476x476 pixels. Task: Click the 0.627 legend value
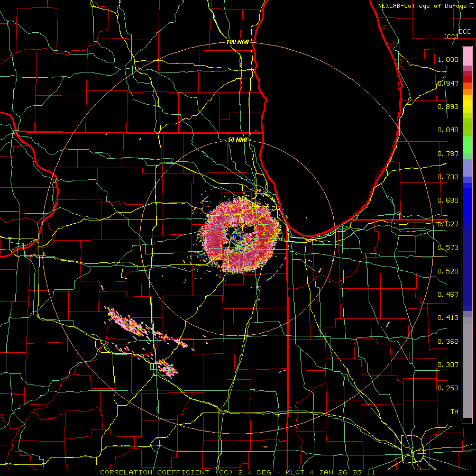point(448,224)
